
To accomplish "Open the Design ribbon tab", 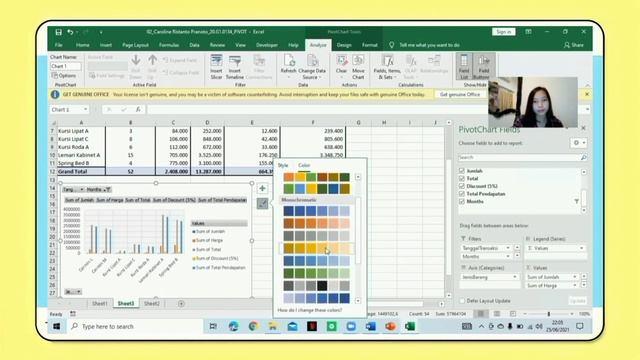I will (x=344, y=45).
